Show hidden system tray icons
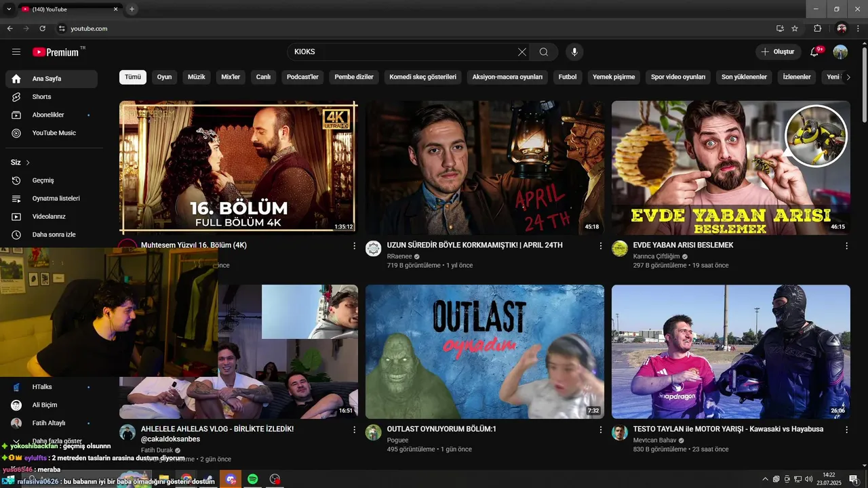Image resolution: width=868 pixels, height=488 pixels. pos(766,479)
